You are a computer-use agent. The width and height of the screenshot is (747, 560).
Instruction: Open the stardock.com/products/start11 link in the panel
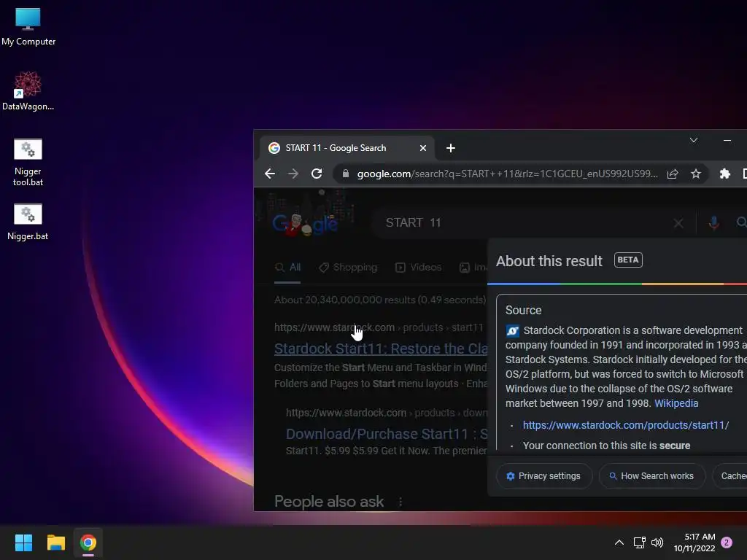click(x=625, y=425)
